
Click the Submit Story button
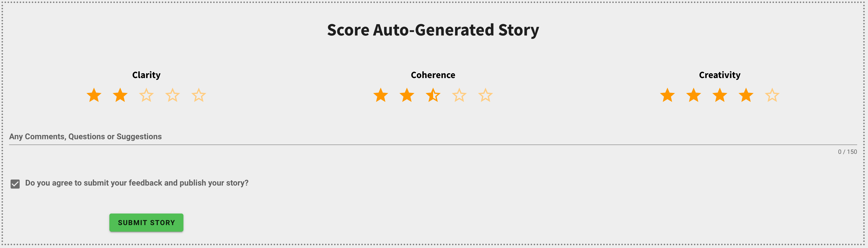(146, 222)
